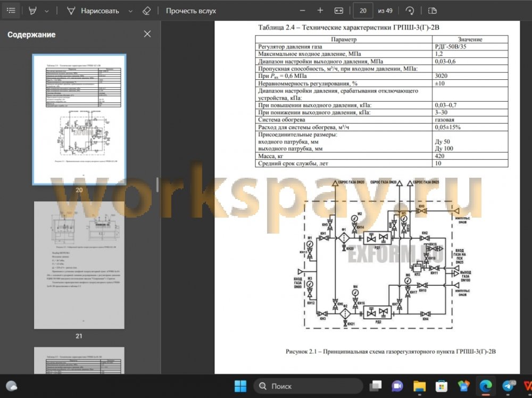
Task: Open page 21 thumbnail
Action: tap(79, 265)
